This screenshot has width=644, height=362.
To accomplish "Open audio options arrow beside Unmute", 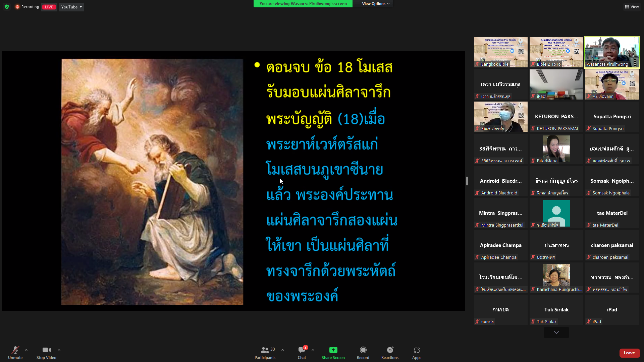I will coord(26,350).
